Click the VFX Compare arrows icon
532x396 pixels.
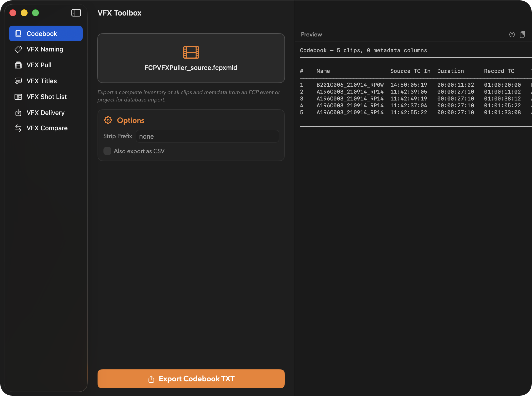coord(18,128)
